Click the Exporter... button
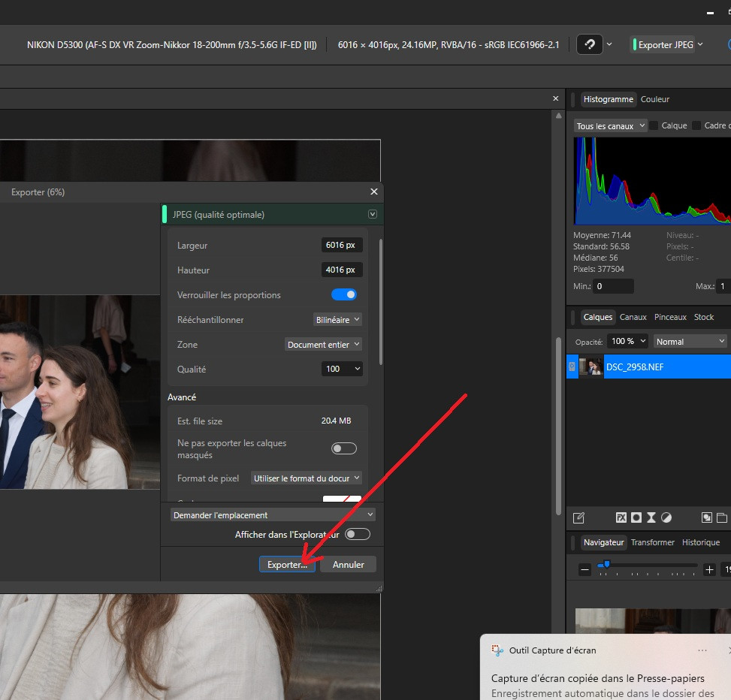The width and height of the screenshot is (731, 700). point(287,564)
